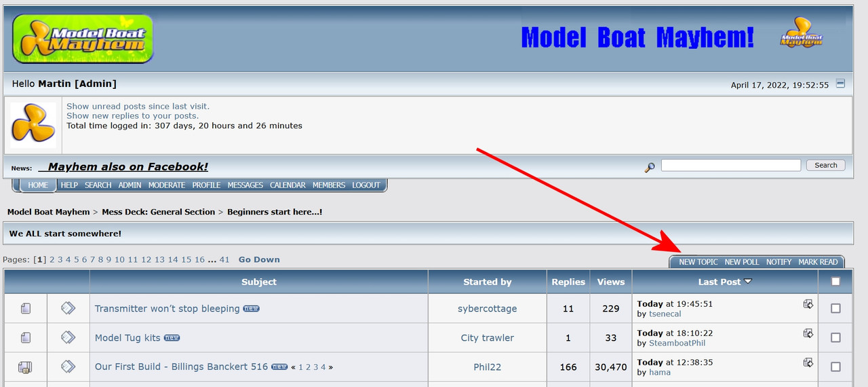The width and height of the screenshot is (868, 387).
Task: Click hot topic icon for Billings Banckert row
Action: point(25,367)
